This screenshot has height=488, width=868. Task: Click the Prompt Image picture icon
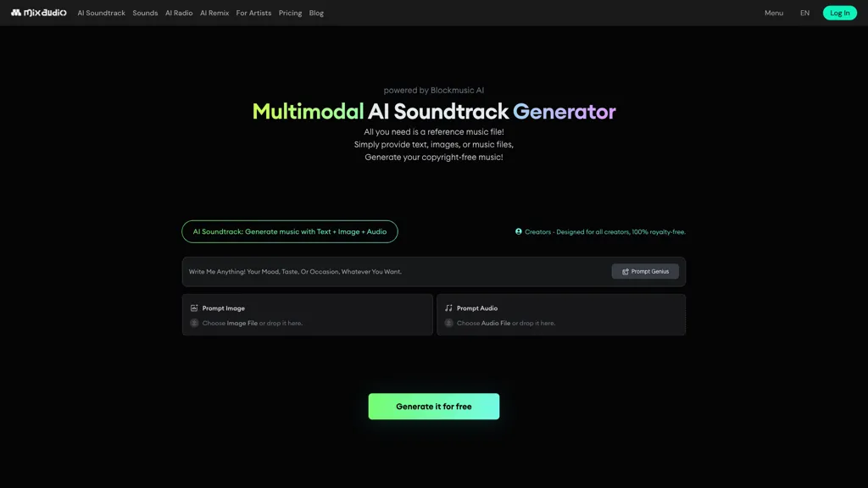point(194,308)
